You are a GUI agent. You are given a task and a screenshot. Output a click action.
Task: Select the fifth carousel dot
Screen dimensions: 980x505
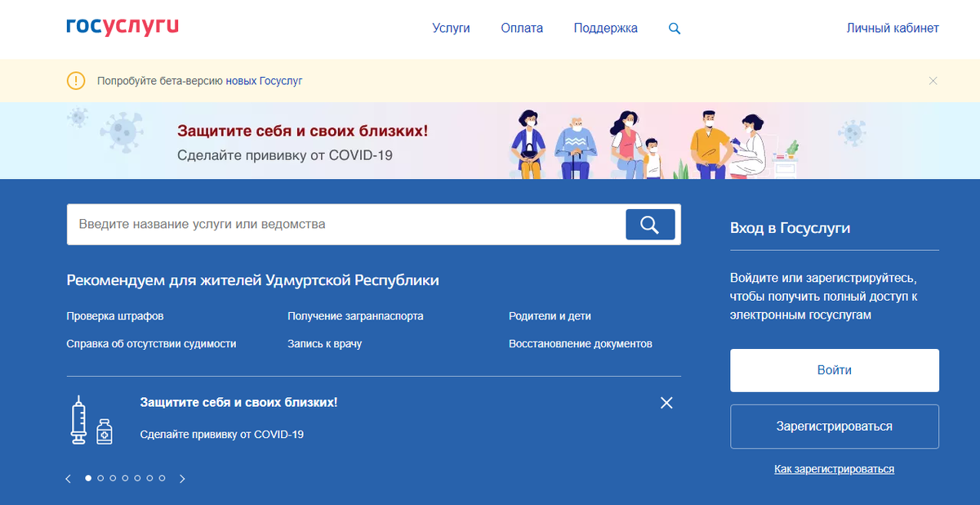tap(137, 478)
